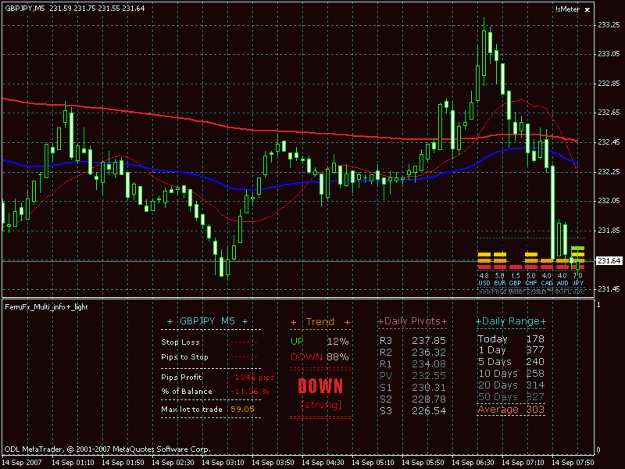This screenshot has height=469, width=625.
Task: Click the AUD currency strength label
Action: (x=562, y=283)
